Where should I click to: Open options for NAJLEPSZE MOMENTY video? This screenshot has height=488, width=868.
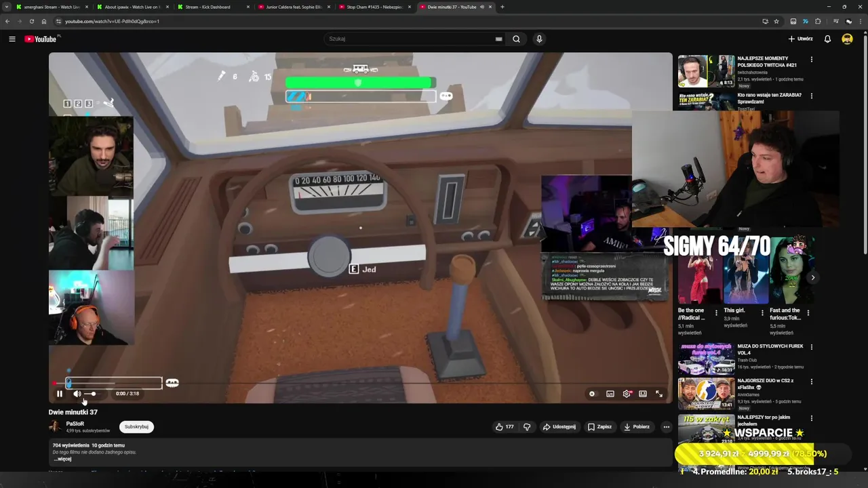click(811, 60)
